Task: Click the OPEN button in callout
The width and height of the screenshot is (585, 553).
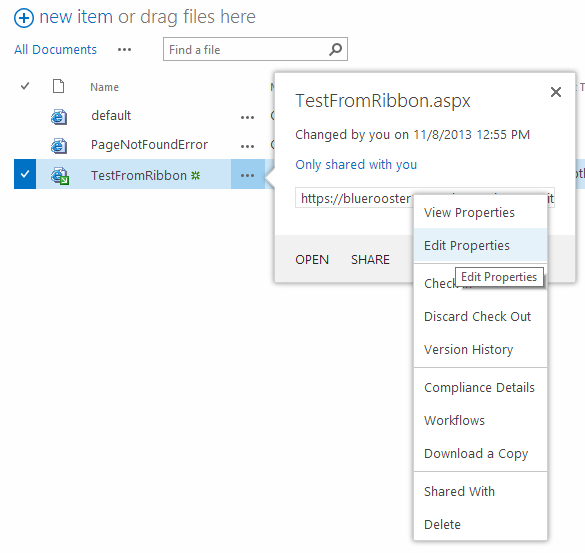Action: [x=312, y=260]
